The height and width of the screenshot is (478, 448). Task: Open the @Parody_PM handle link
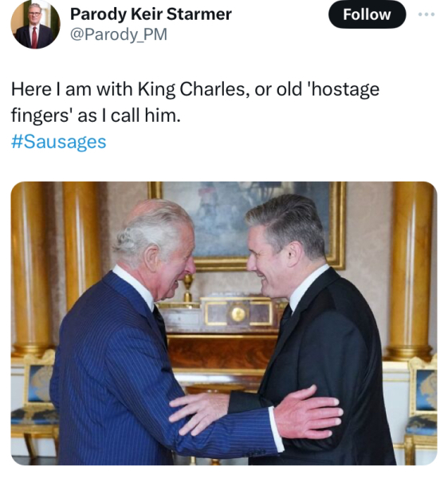pyautogui.click(x=119, y=33)
